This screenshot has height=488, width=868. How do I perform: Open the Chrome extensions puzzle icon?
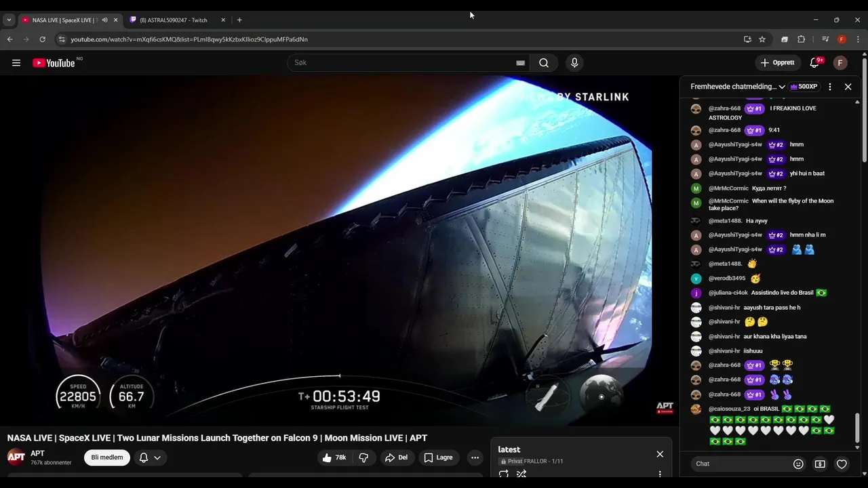(801, 39)
